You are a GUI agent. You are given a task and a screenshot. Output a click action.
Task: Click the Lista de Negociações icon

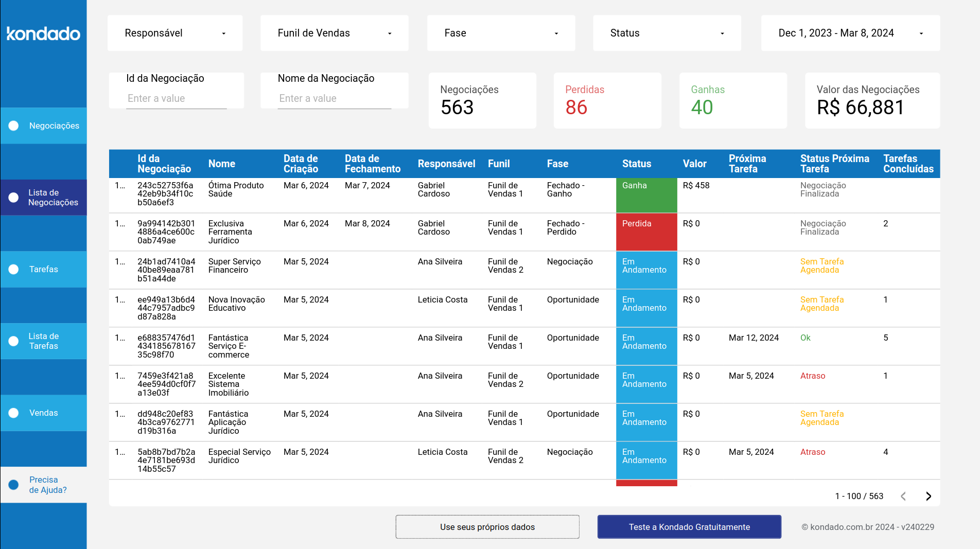13,197
